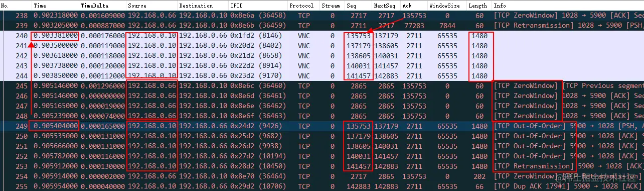The image size is (644, 191).
Task: Select time delta 0.000000000
Action: point(103,96)
